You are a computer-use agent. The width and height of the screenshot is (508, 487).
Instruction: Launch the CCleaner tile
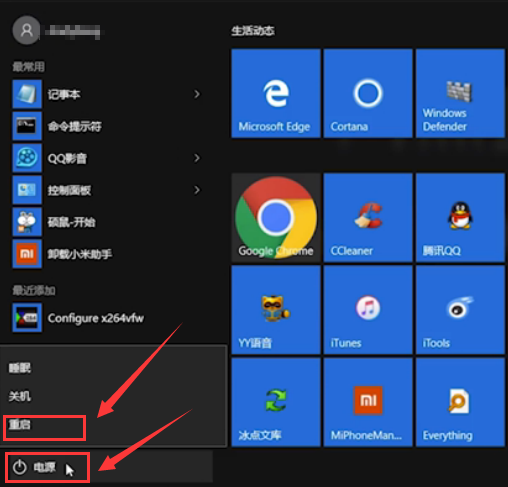tap(368, 217)
